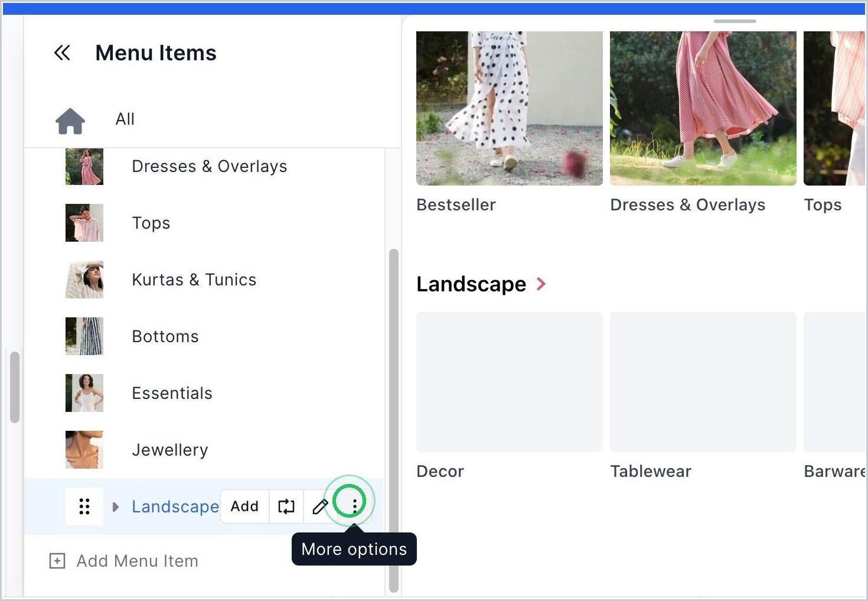The width and height of the screenshot is (868, 601).
Task: Click the Essentials list thumbnail
Action: click(x=84, y=393)
